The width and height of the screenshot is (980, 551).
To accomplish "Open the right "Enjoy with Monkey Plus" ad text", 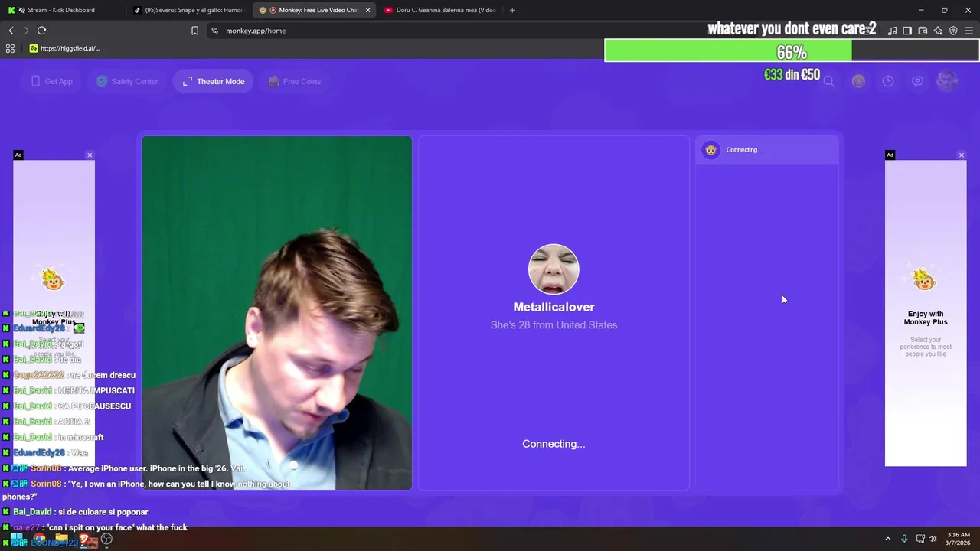I will pos(926,318).
